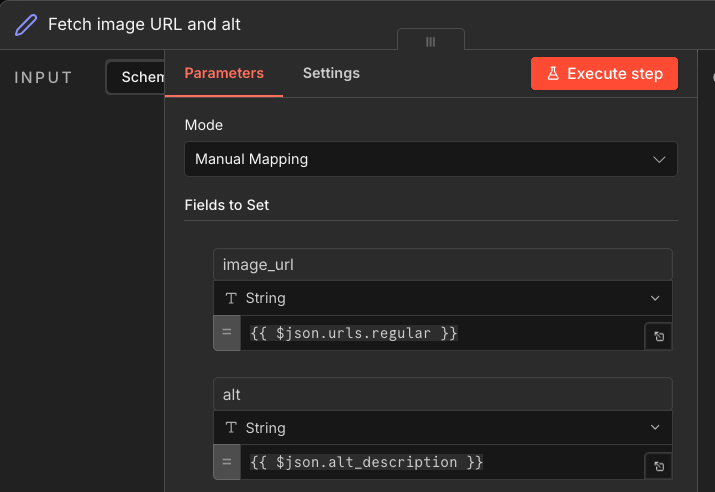Select the Parameters tab
The image size is (715, 492).
click(224, 73)
